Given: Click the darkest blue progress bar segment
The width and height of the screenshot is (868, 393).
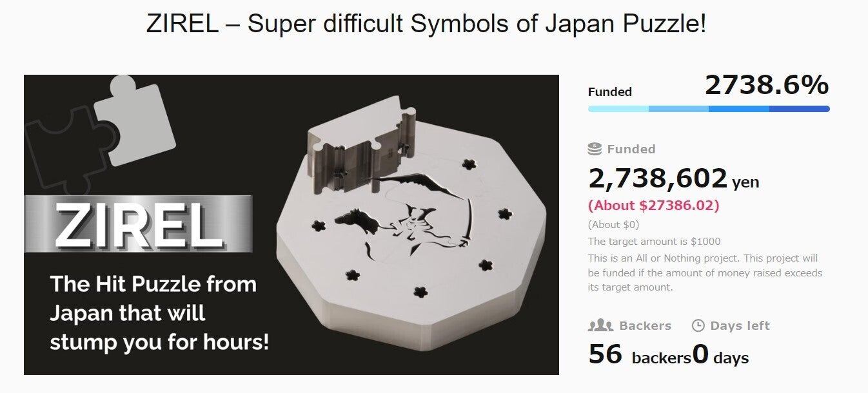Looking at the screenshot, I should click(799, 109).
